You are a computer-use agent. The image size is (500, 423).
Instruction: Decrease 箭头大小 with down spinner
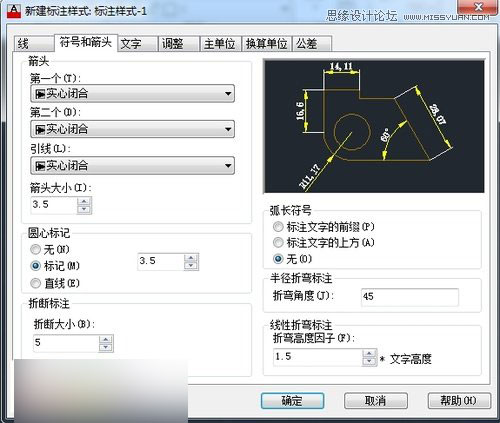[84, 209]
